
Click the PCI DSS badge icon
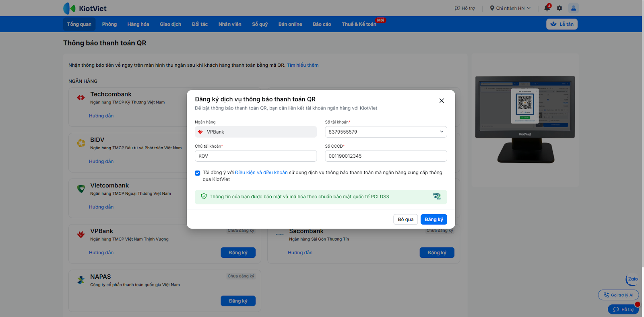coord(437,196)
